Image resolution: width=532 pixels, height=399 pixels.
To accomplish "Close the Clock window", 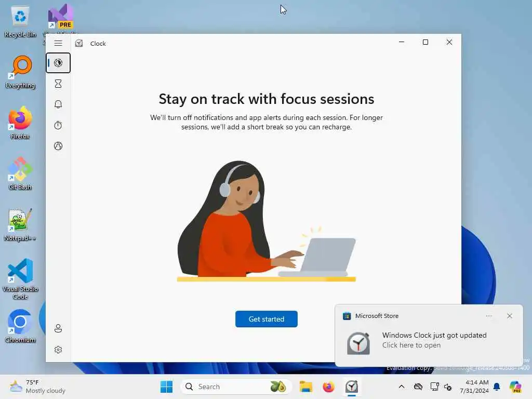I will (449, 42).
